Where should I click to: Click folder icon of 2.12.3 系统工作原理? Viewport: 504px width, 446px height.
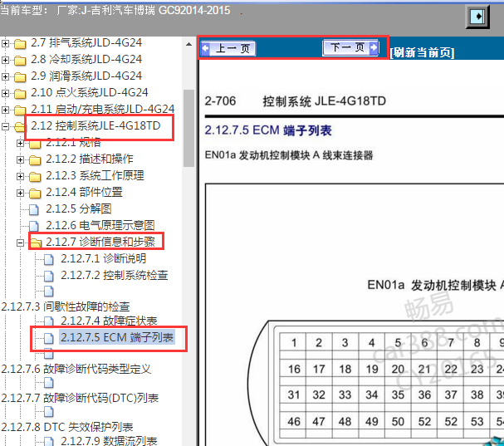[35, 177]
